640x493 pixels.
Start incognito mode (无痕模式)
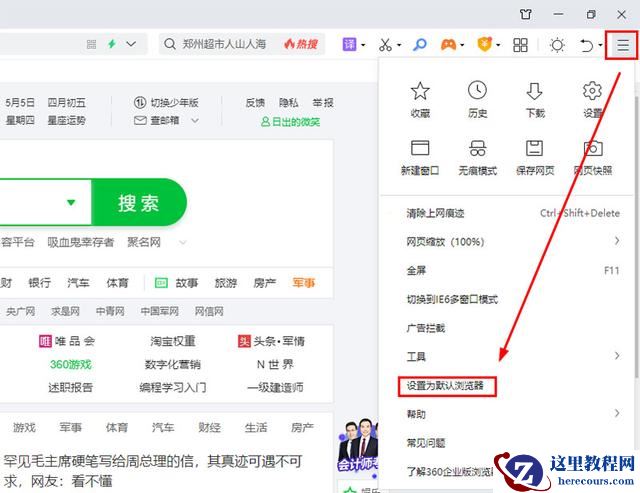[477, 158]
